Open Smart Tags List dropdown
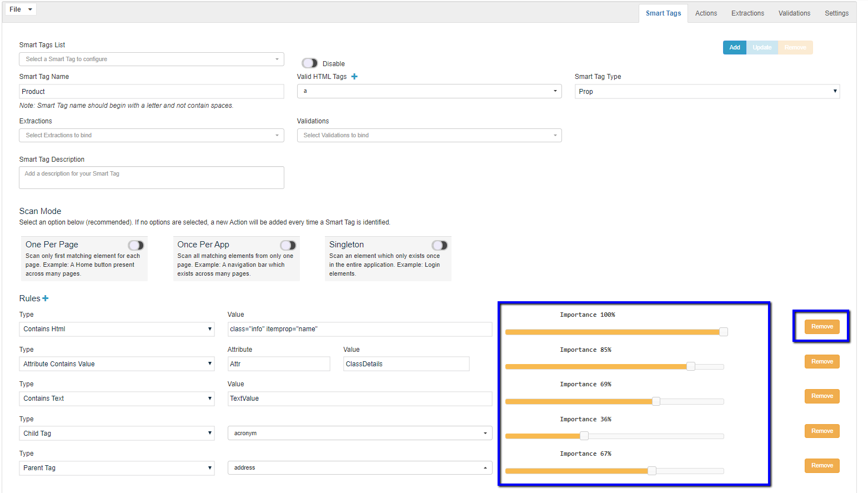868x493 pixels. pos(152,59)
